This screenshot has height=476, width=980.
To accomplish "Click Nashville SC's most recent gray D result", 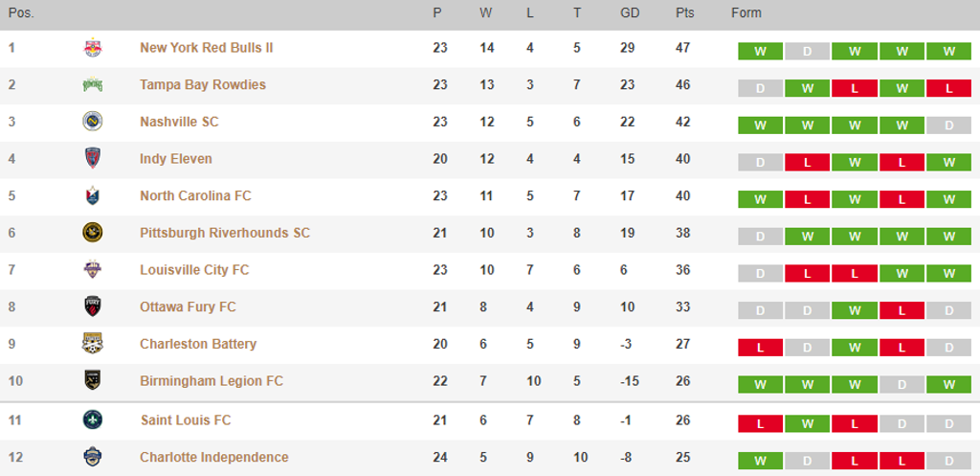I will point(948,125).
